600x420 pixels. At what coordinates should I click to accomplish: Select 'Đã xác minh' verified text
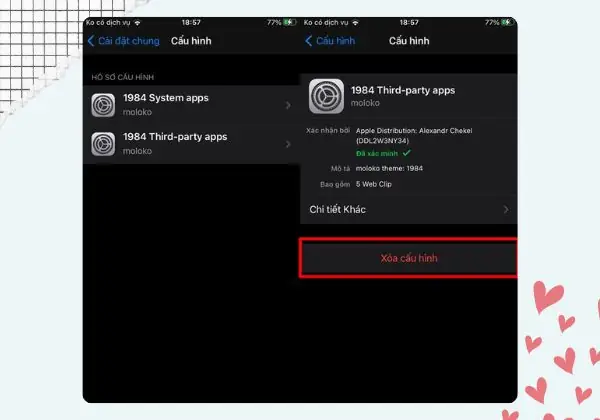pyautogui.click(x=377, y=153)
